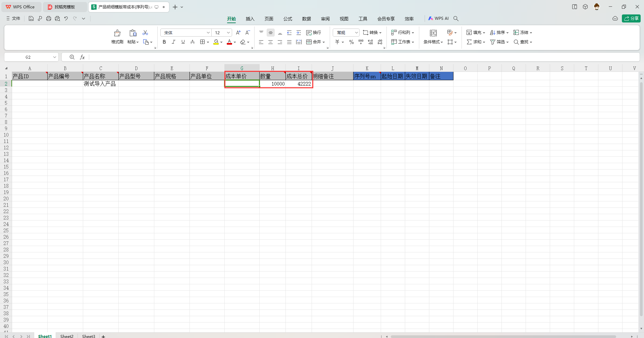The width and height of the screenshot is (644, 338).
Task: Apply the yellow fill color swatch
Action: pos(216,42)
